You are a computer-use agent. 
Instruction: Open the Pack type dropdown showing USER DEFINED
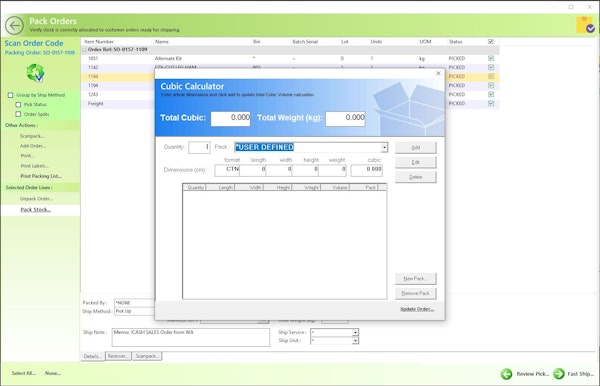(384, 147)
